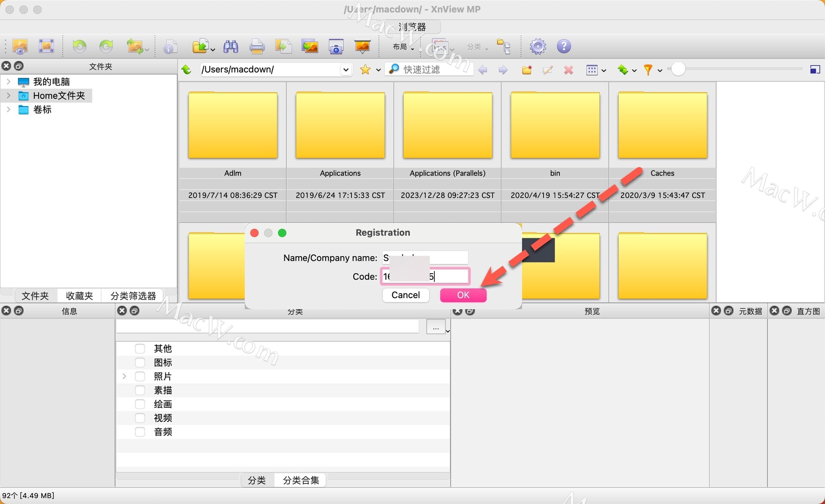Select the Applications (Parallels) folder thumbnail

(x=448, y=125)
